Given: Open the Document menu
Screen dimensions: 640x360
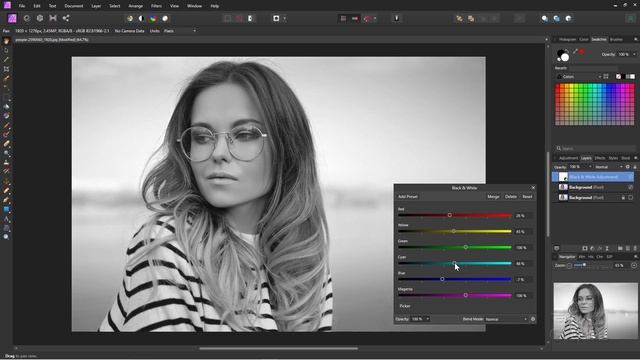Looking at the screenshot, I should click(74, 6).
